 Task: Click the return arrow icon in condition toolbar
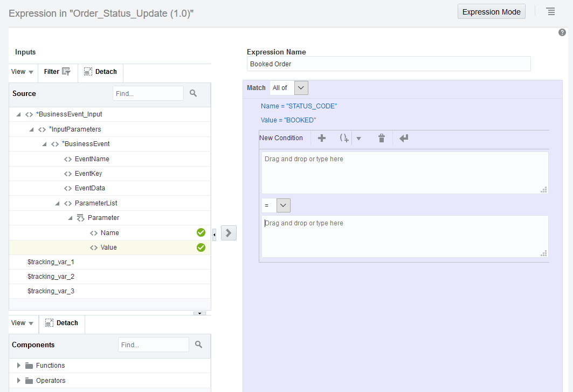pos(403,138)
